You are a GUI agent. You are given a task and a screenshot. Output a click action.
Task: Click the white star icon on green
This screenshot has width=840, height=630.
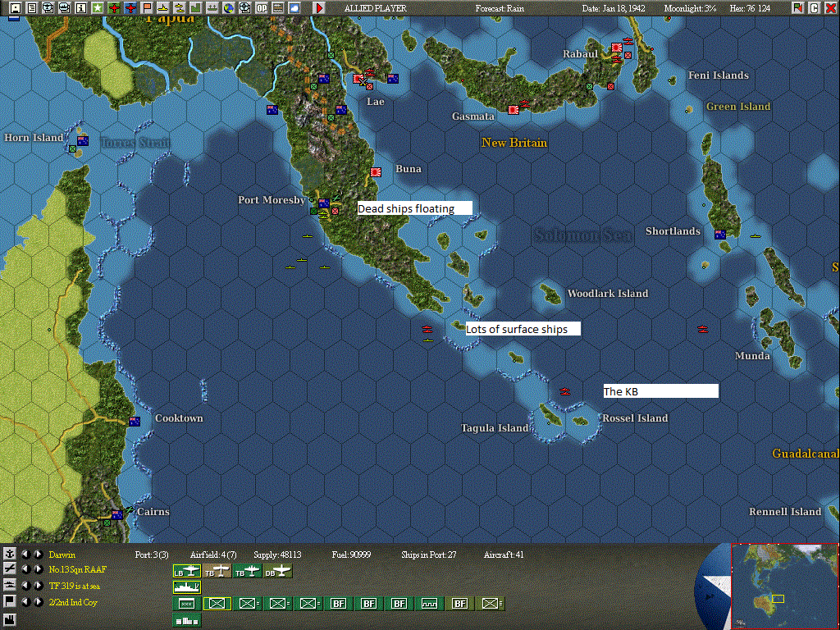tap(98, 8)
